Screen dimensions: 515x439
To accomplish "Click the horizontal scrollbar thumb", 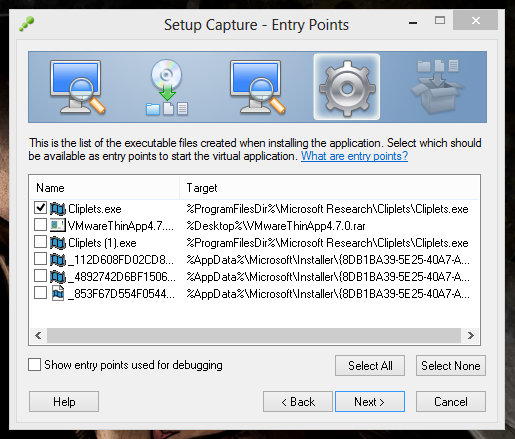I will tap(254, 335).
